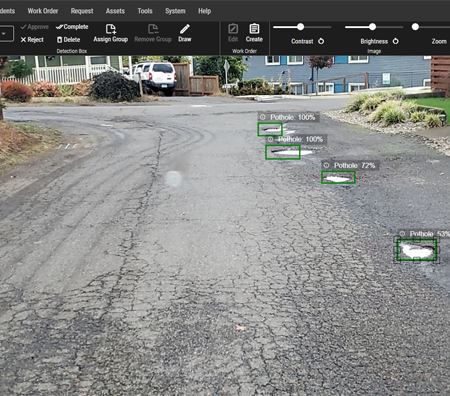Viewport: 450px width, 396px height.
Task: Open the Help menu
Action: tap(204, 11)
